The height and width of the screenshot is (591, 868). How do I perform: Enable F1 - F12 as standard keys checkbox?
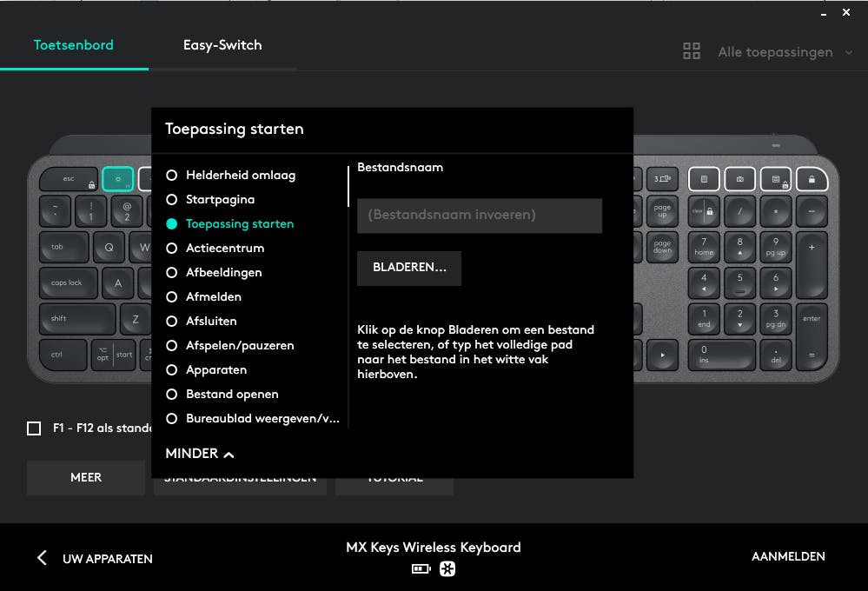coord(34,428)
